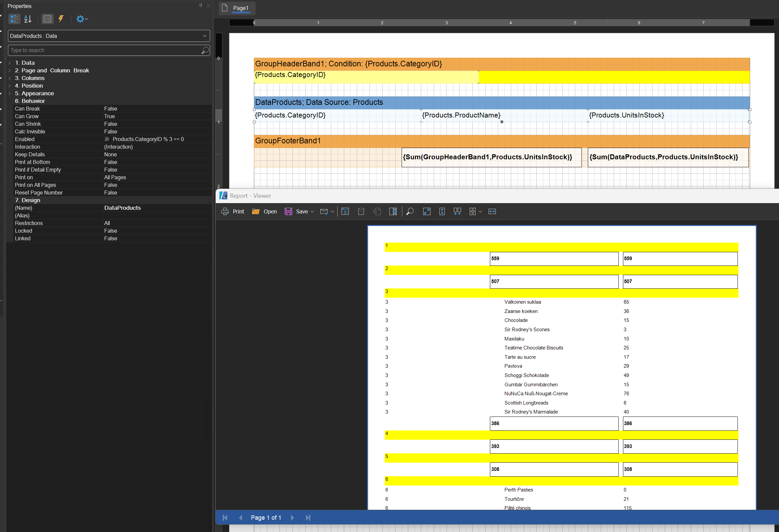The width and height of the screenshot is (779, 532).
Task: Toggle the Print at Bottom value
Action: coord(157,162)
